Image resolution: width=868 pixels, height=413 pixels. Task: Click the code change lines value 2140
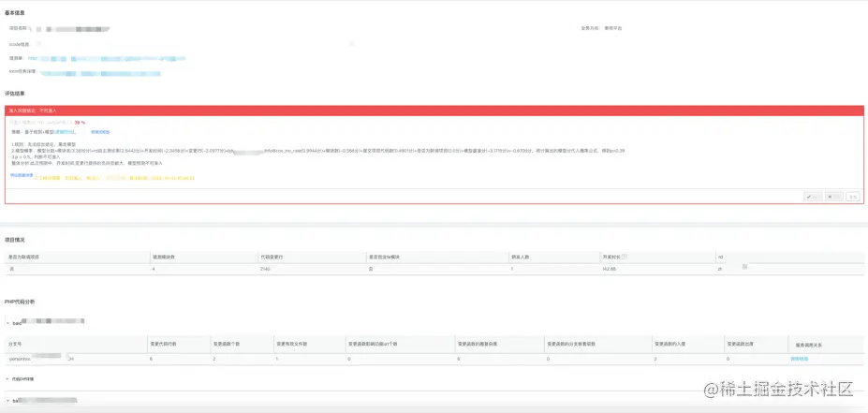click(265, 269)
